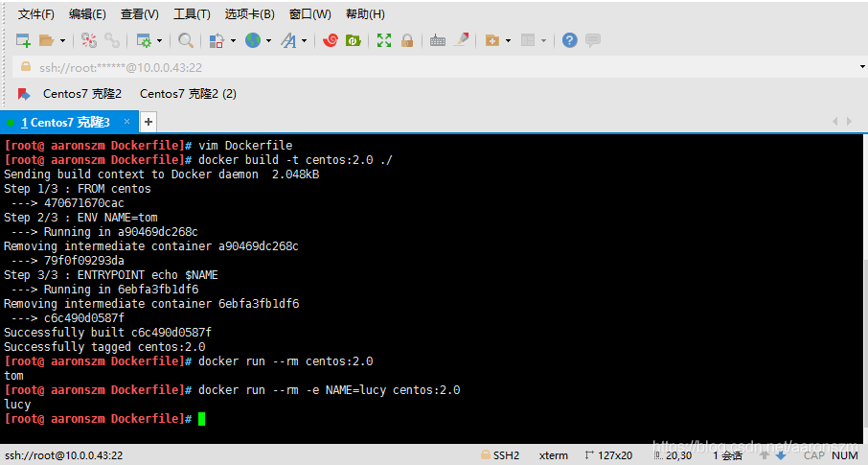Click the 'Step 3/3 : ENTRYPOINT echo $NAME' line
This screenshot has width=868, height=465.
coord(111,275)
